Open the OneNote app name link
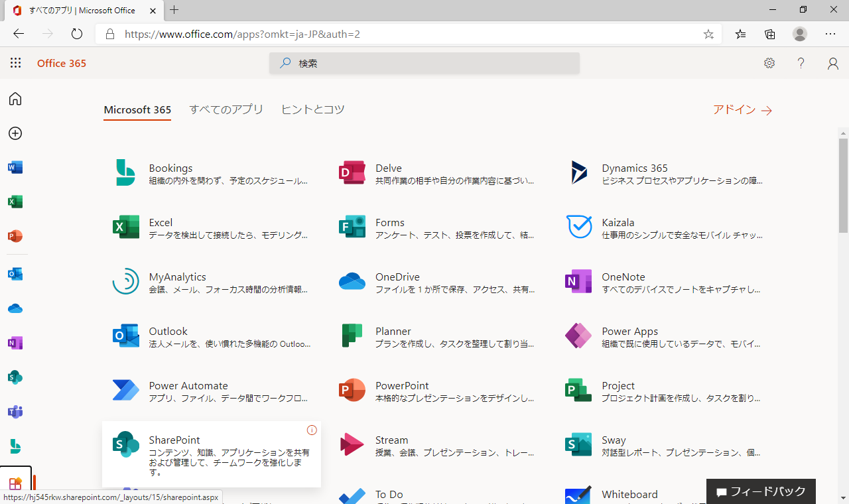 click(623, 277)
